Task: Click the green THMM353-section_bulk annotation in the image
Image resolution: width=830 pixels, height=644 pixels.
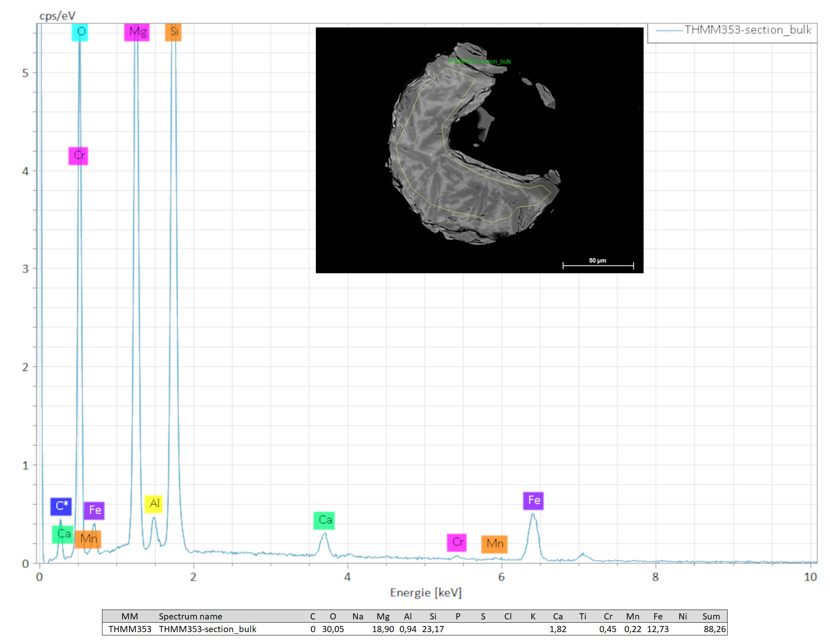Action: click(479, 61)
